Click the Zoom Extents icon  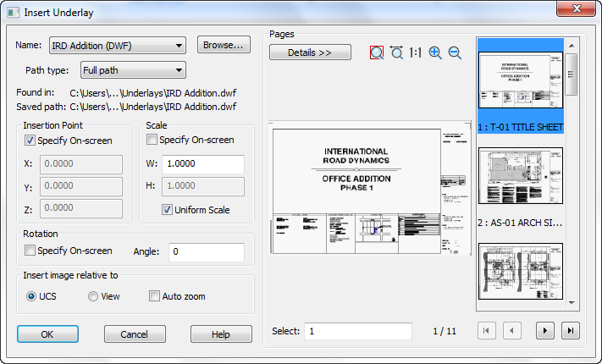[x=396, y=52]
